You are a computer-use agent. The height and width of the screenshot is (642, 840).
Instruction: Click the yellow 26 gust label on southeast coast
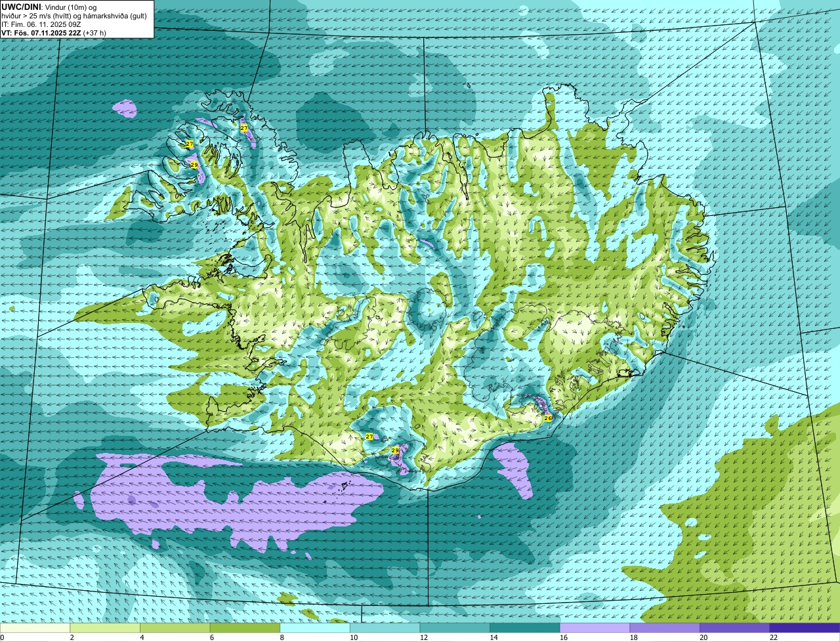[x=548, y=417]
